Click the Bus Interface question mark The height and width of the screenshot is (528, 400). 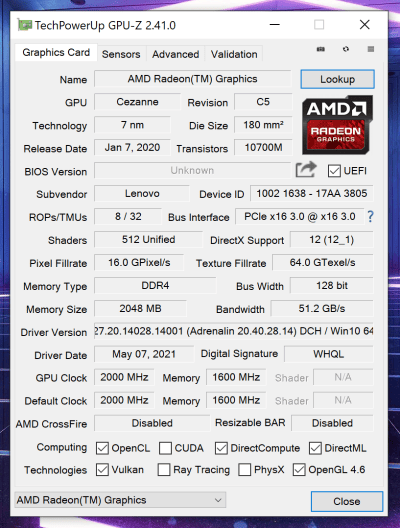coord(370,217)
